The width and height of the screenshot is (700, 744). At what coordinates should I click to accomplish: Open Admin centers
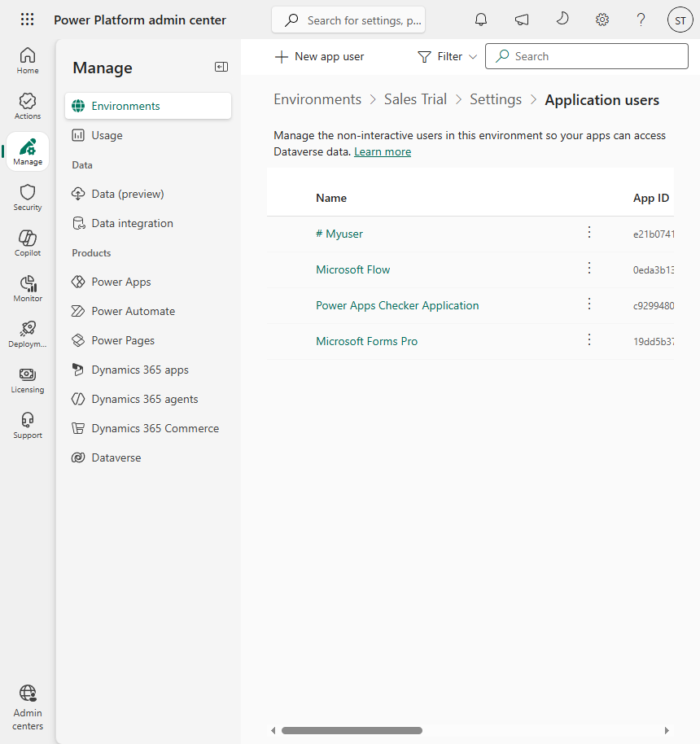tap(28, 707)
